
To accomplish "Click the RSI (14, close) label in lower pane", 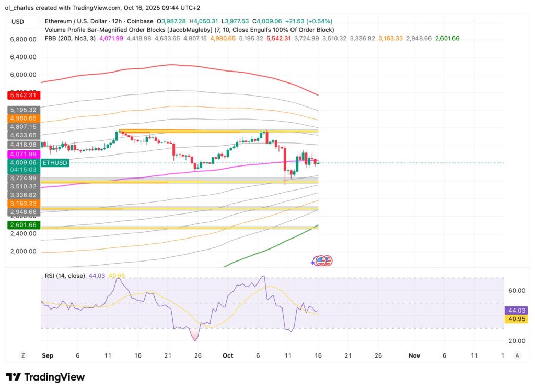I will pyautogui.click(x=63, y=276).
